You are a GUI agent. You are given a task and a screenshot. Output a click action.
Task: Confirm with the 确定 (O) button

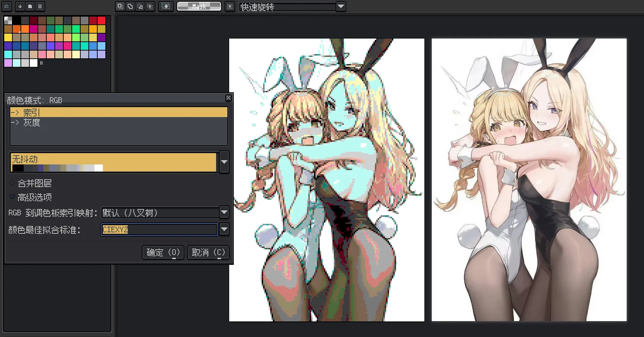point(163,252)
